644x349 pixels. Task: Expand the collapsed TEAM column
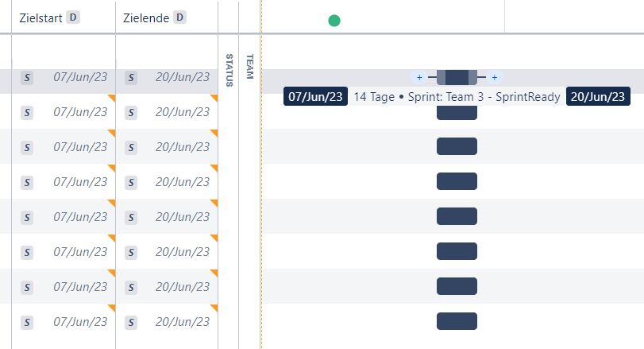click(x=249, y=67)
